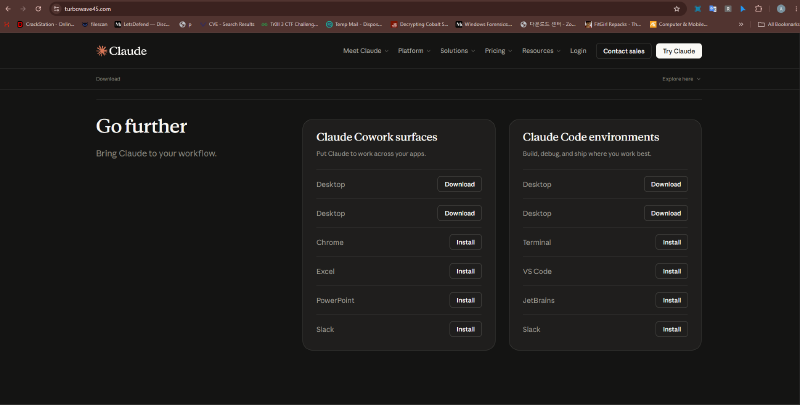Expand the Platform dropdown
800x405 pixels.
[x=414, y=50]
